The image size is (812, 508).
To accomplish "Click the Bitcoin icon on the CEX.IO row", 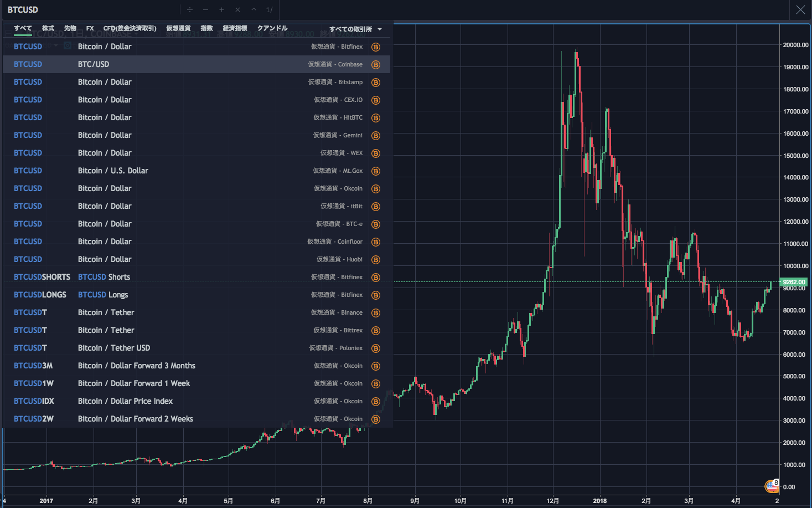I will tap(376, 100).
